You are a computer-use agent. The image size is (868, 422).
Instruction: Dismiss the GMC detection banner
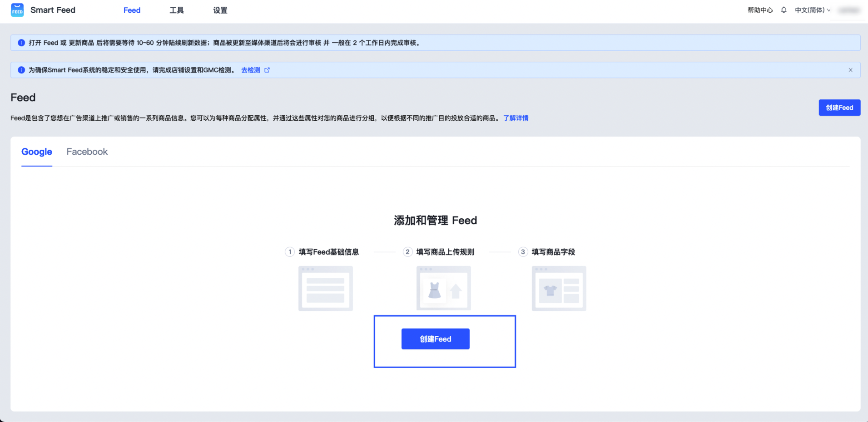pyautogui.click(x=850, y=69)
